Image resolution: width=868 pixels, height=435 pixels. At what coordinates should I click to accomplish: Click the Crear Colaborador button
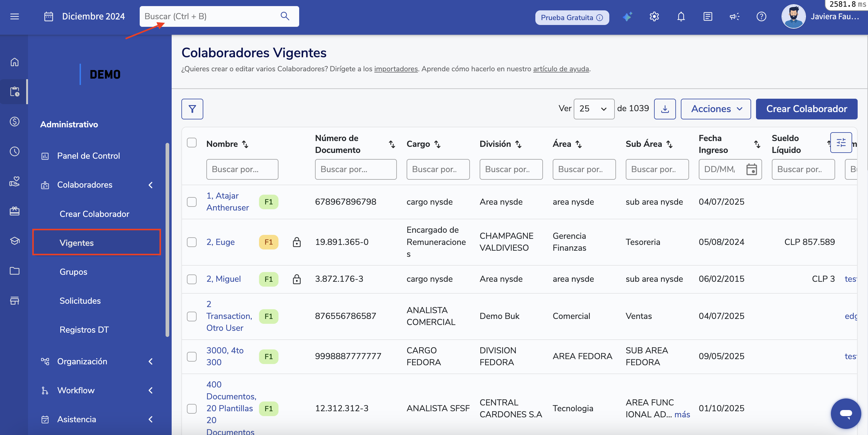806,109
